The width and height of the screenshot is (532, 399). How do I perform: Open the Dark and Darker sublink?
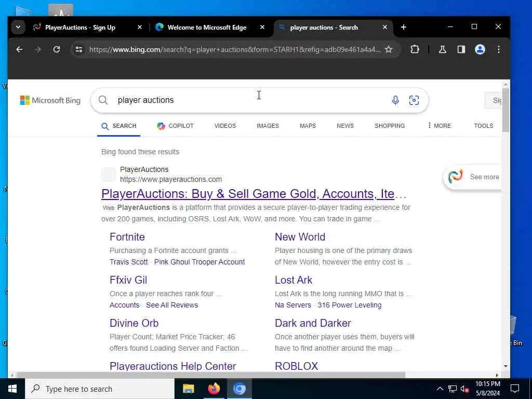pyautogui.click(x=313, y=323)
